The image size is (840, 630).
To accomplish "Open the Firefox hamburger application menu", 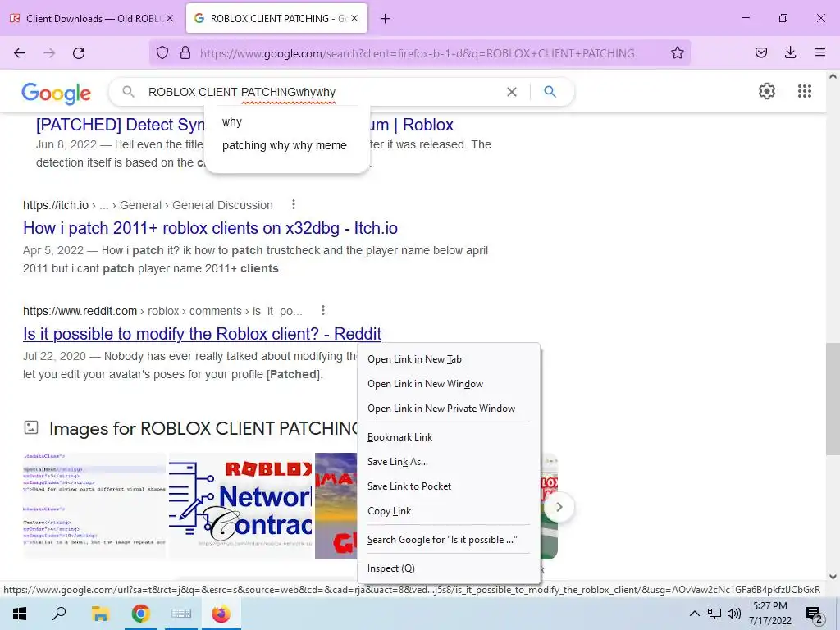I will pyautogui.click(x=819, y=52).
